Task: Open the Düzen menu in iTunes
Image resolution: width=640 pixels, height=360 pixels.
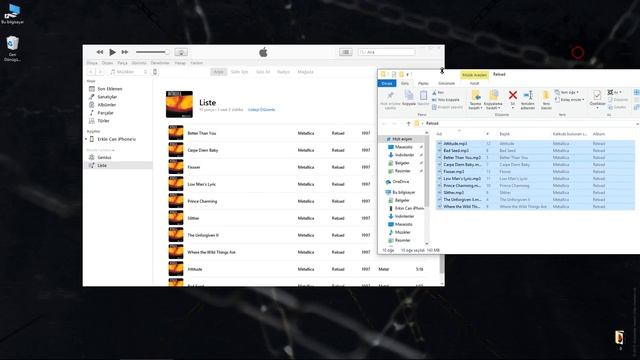Action: coord(107,63)
